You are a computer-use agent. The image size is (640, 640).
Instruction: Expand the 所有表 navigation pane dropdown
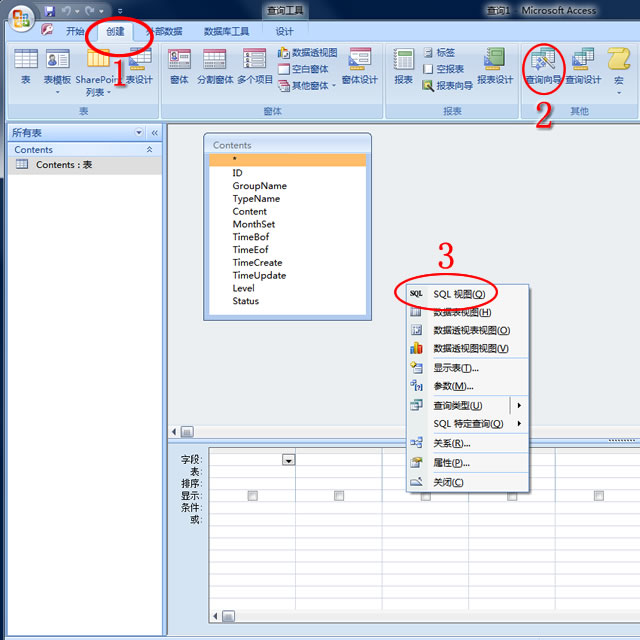(x=139, y=132)
